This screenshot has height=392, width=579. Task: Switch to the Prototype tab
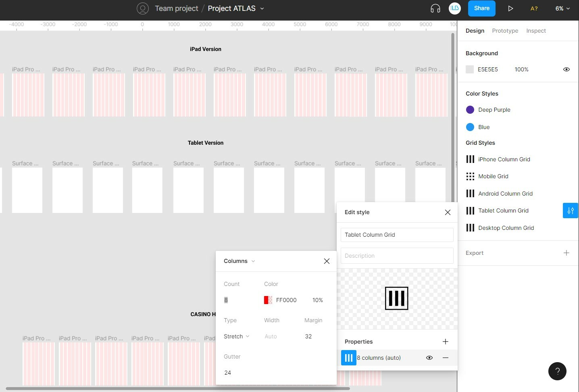tap(505, 31)
